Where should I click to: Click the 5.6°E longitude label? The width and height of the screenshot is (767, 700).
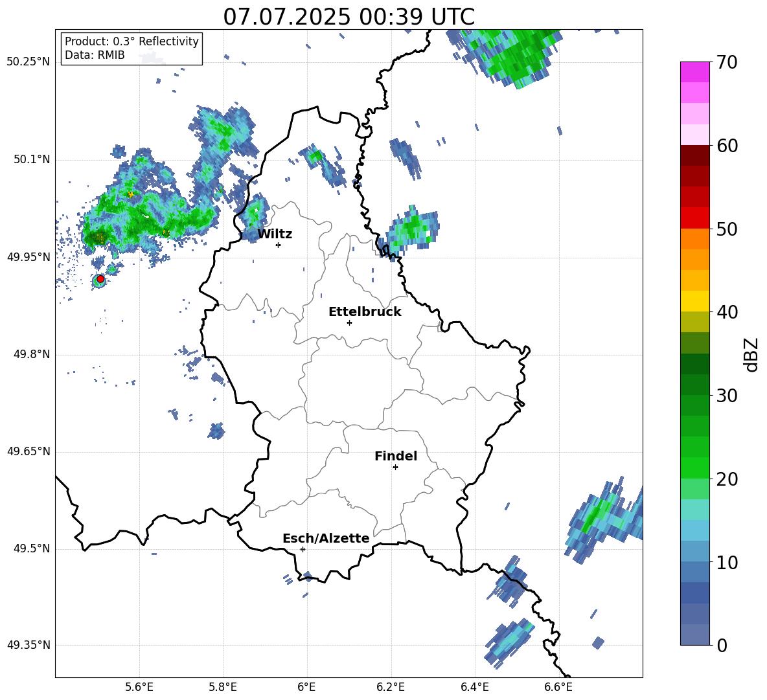139,687
